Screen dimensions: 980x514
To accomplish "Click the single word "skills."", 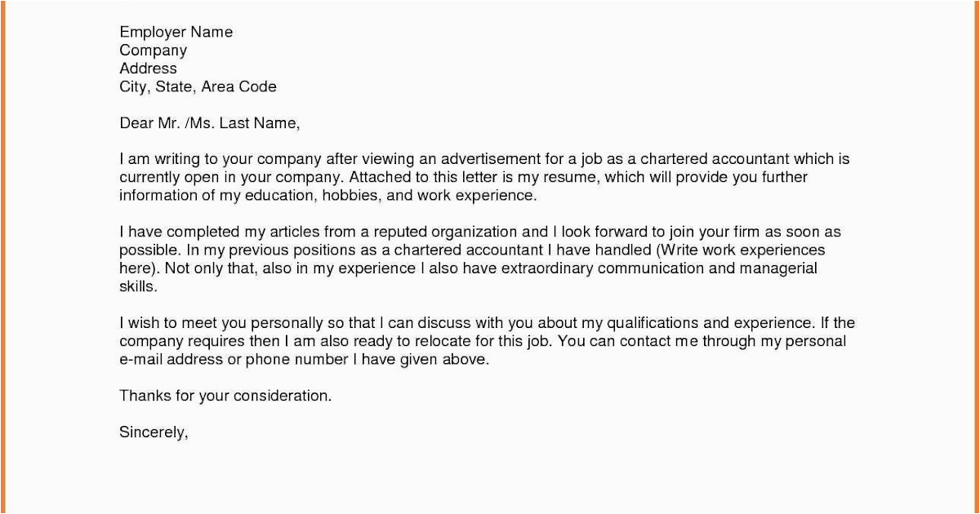I will 137,287.
